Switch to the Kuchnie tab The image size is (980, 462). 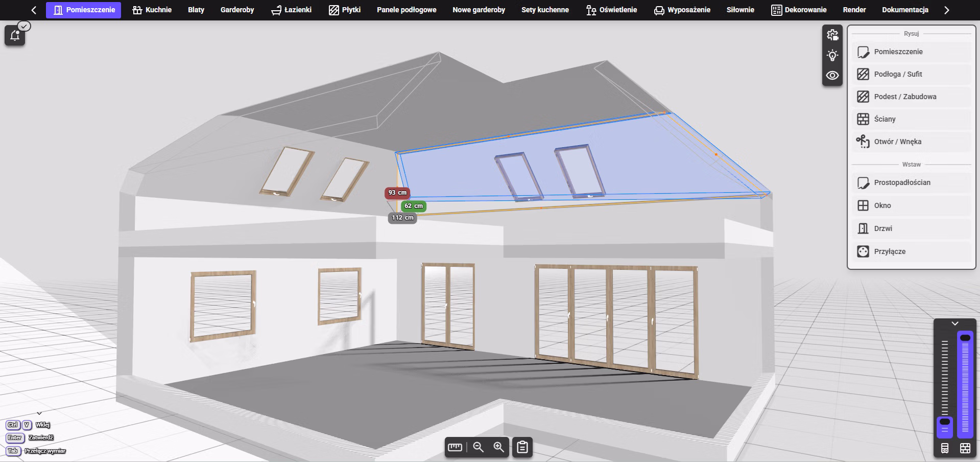[152, 10]
